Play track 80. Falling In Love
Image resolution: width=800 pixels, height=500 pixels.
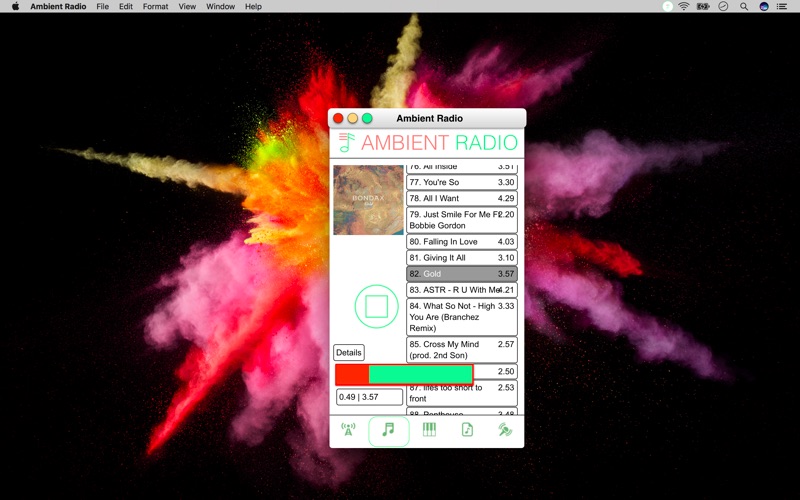point(462,242)
